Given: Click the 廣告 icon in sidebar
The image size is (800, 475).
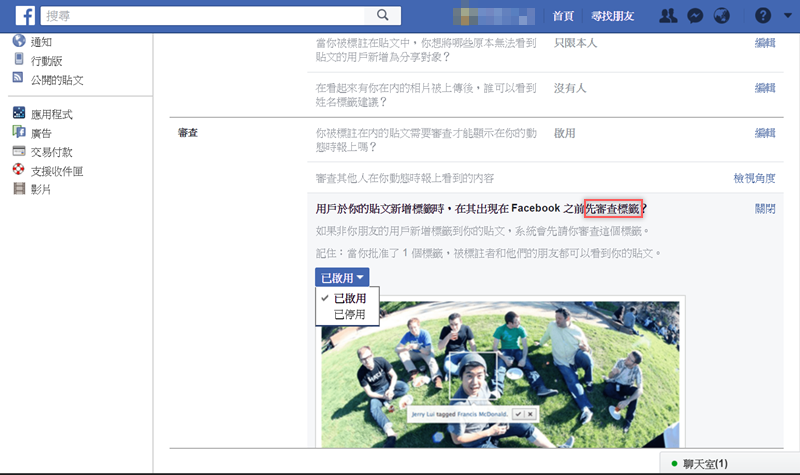Looking at the screenshot, I should coord(19,132).
